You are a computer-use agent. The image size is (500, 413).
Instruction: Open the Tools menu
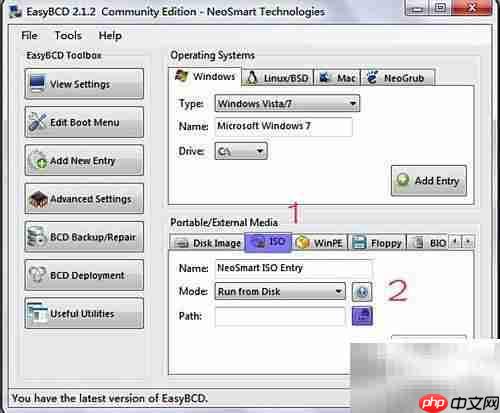pyautogui.click(x=68, y=35)
